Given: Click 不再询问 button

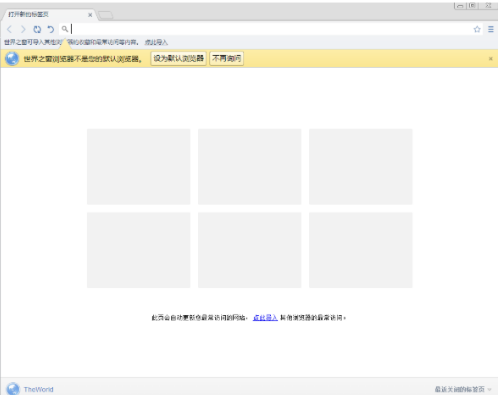Looking at the screenshot, I should pos(227,59).
